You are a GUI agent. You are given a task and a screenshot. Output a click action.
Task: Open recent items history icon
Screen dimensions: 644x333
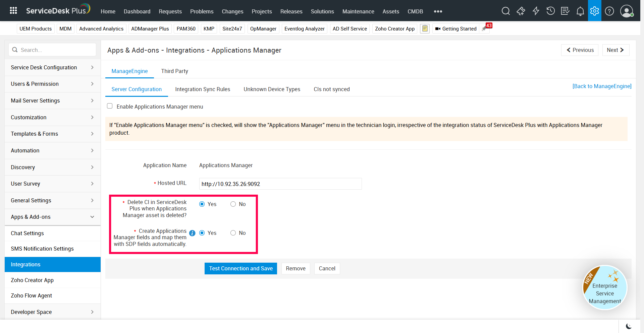[x=550, y=11]
